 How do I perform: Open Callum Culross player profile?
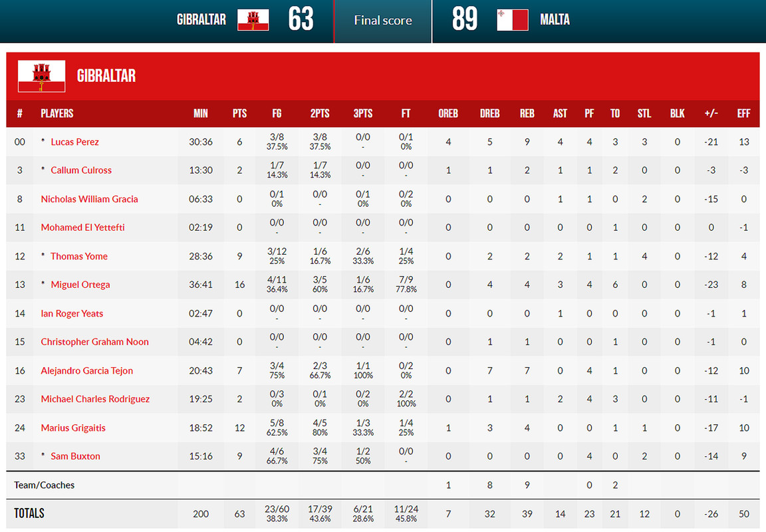[x=81, y=170]
